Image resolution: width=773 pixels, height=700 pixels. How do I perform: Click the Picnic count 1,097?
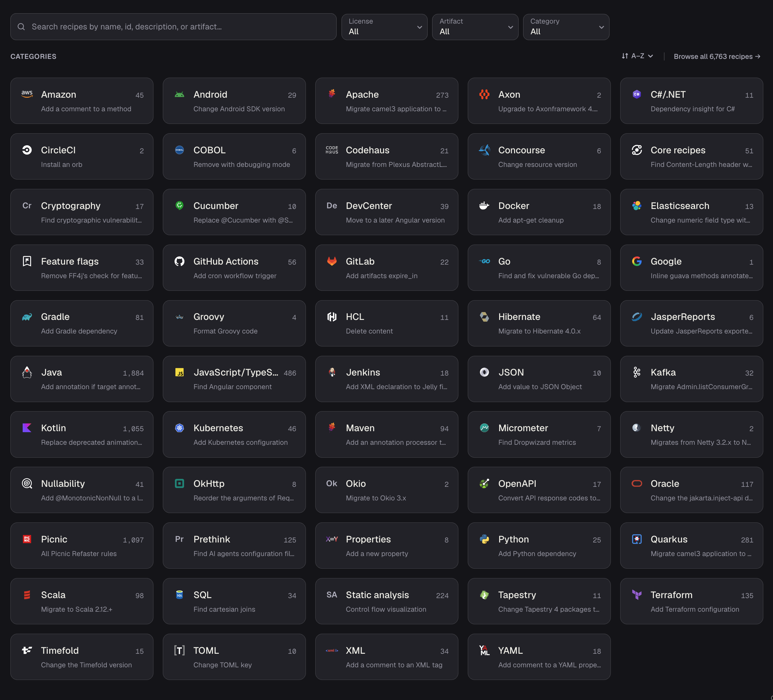point(133,540)
